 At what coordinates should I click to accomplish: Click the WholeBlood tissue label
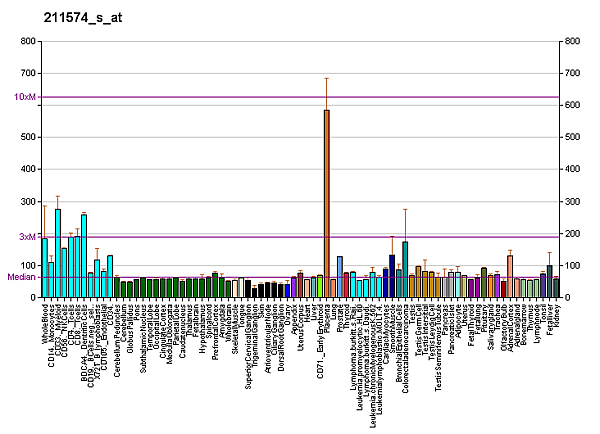[45, 324]
